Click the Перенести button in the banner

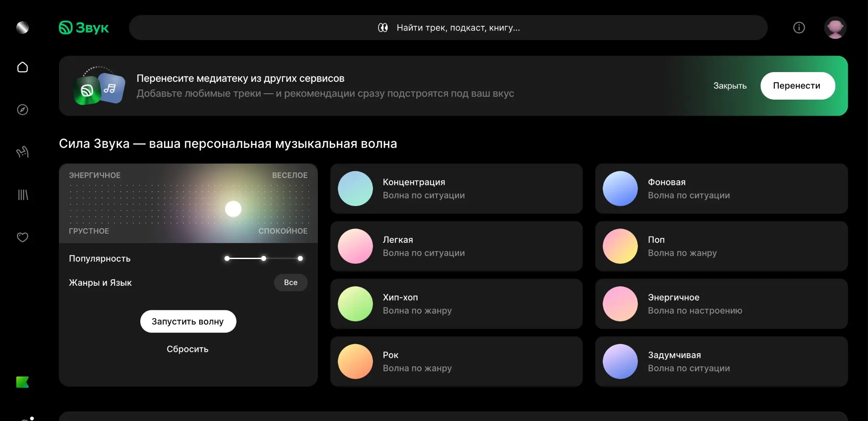[x=798, y=86]
